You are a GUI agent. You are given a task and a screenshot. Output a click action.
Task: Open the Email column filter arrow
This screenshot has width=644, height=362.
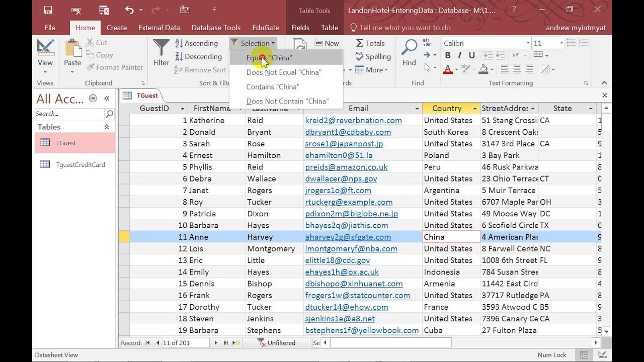tap(417, 109)
